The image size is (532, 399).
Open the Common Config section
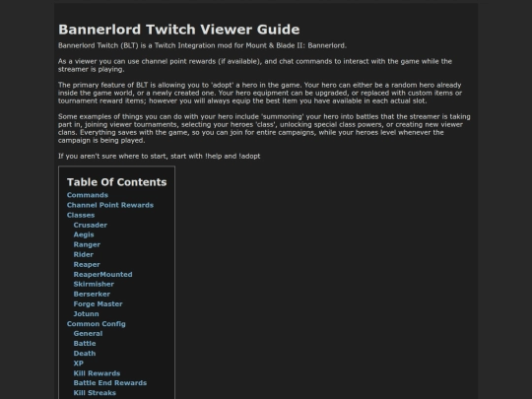[x=96, y=324]
